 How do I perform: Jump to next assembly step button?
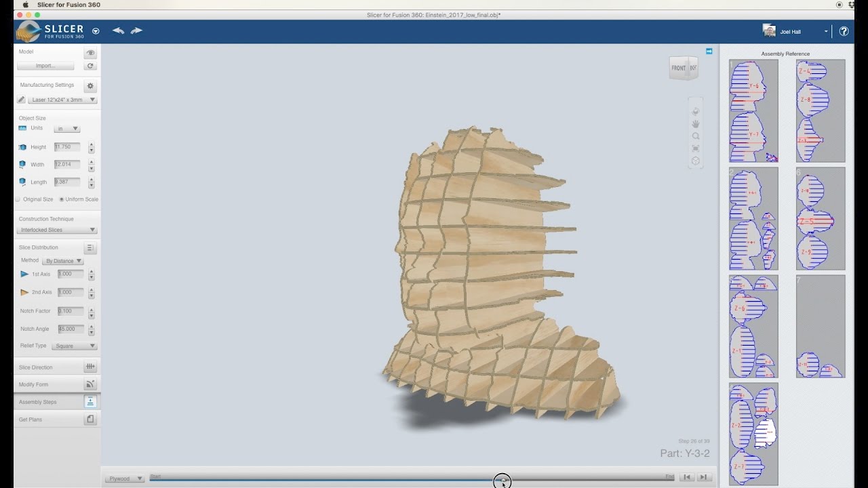tap(705, 477)
